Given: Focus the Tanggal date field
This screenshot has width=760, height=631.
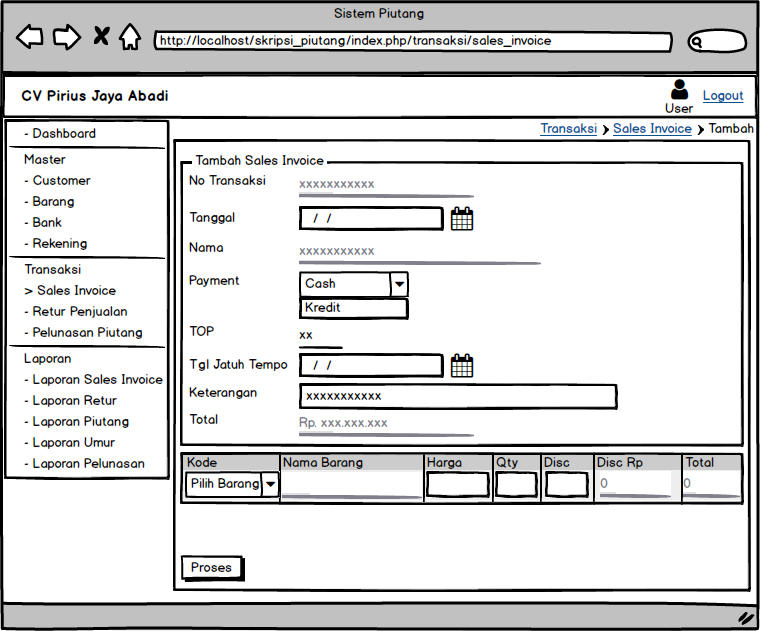Looking at the screenshot, I should click(x=371, y=219).
